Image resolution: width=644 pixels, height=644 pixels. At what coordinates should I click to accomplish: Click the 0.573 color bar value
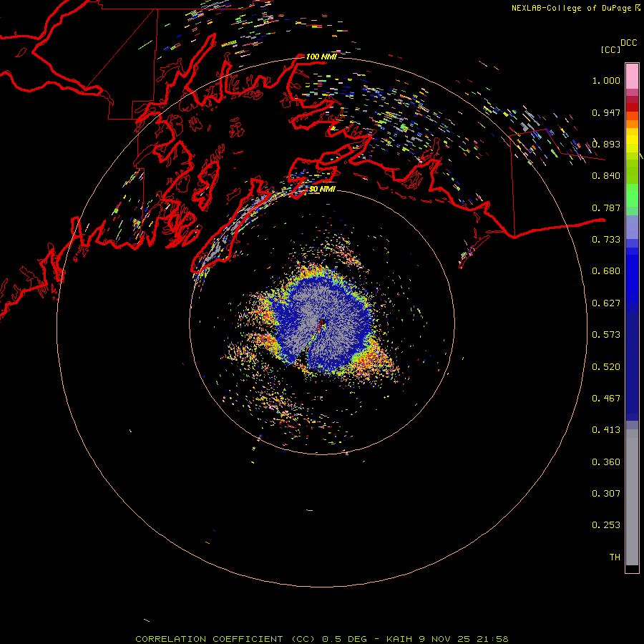[x=606, y=335]
